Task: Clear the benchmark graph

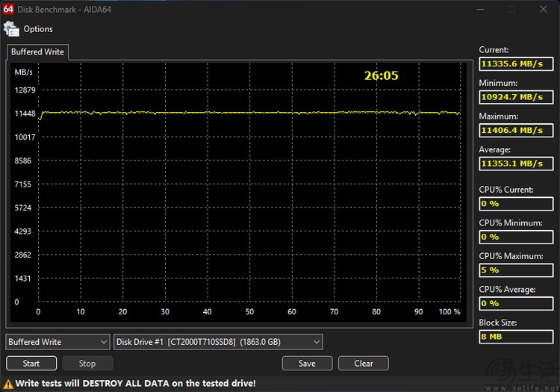Action: pos(364,364)
